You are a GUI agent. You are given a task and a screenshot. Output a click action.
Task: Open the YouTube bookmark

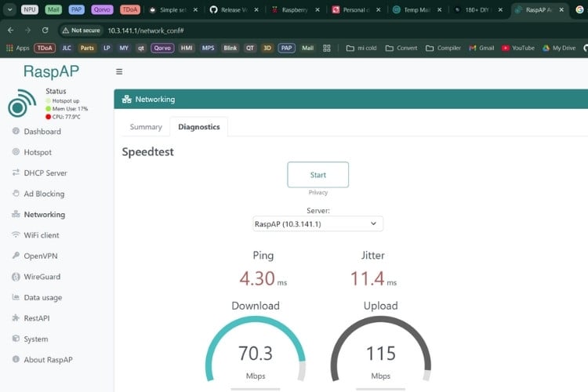[518, 48]
